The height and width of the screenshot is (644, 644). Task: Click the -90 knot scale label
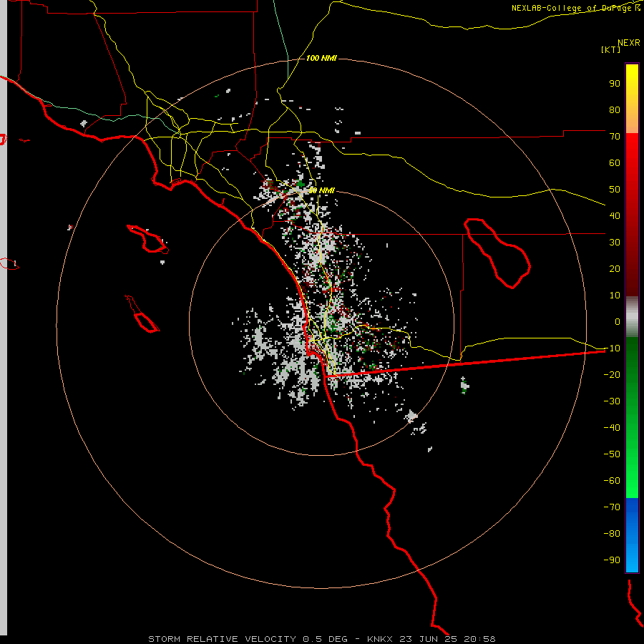(x=612, y=560)
